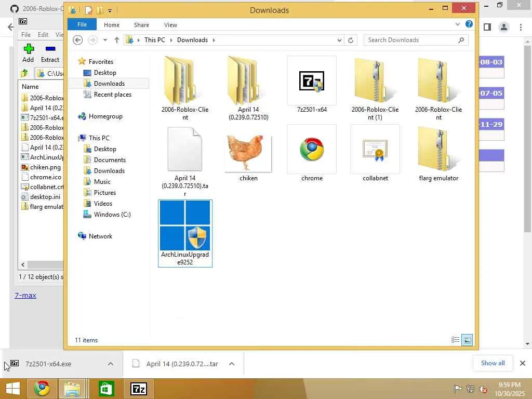Open Chrome from the taskbar
The height and width of the screenshot is (399, 532).
[x=42, y=389]
